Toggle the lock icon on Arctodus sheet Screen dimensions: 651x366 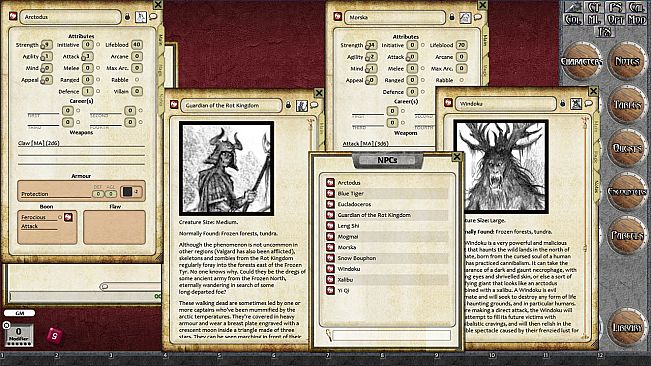pyautogui.click(x=127, y=17)
